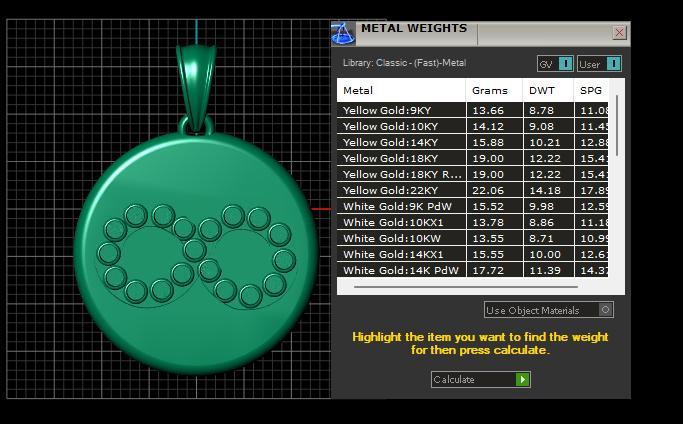Click the 10.00 DWT value
This screenshot has width=683, height=424.
tap(545, 254)
